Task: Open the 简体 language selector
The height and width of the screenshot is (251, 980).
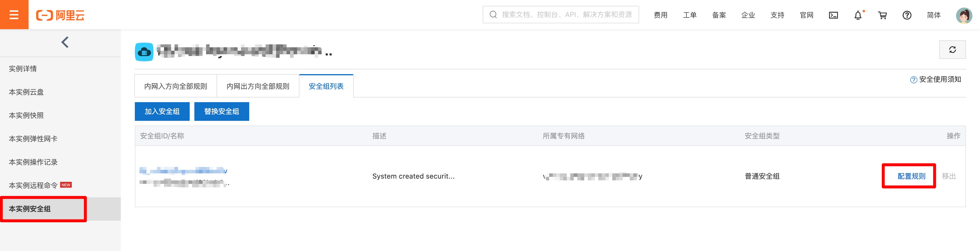Action: pos(934,15)
